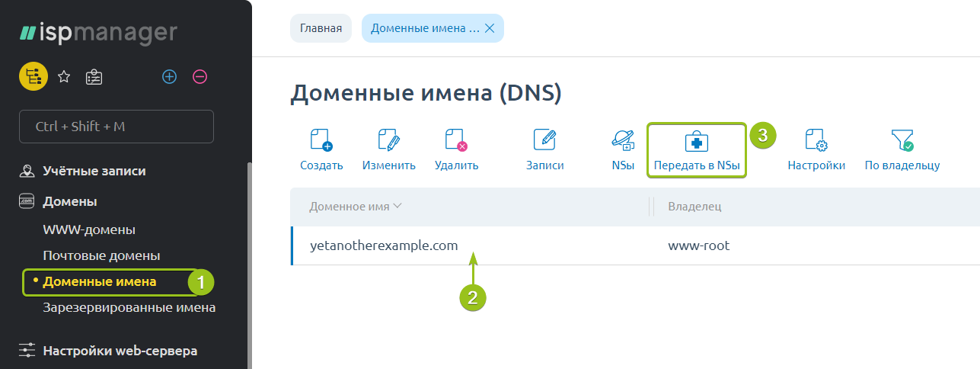Expand Настройки web-сервера section
The image size is (980, 369).
120,351
